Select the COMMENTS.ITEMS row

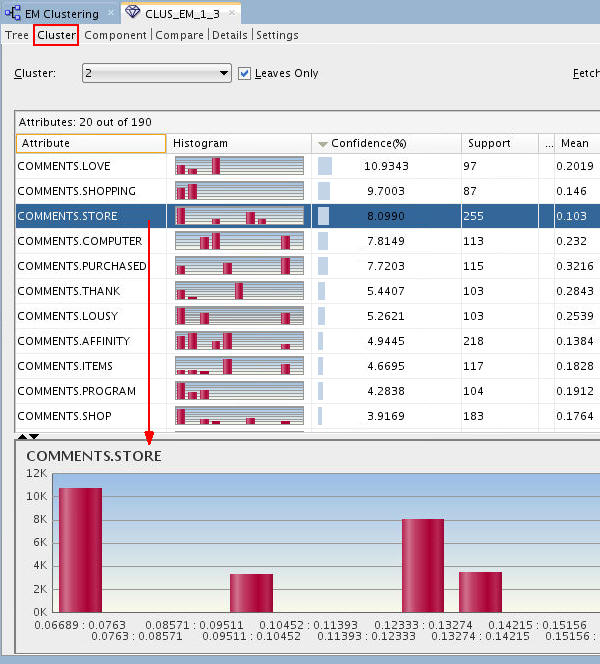point(307,366)
